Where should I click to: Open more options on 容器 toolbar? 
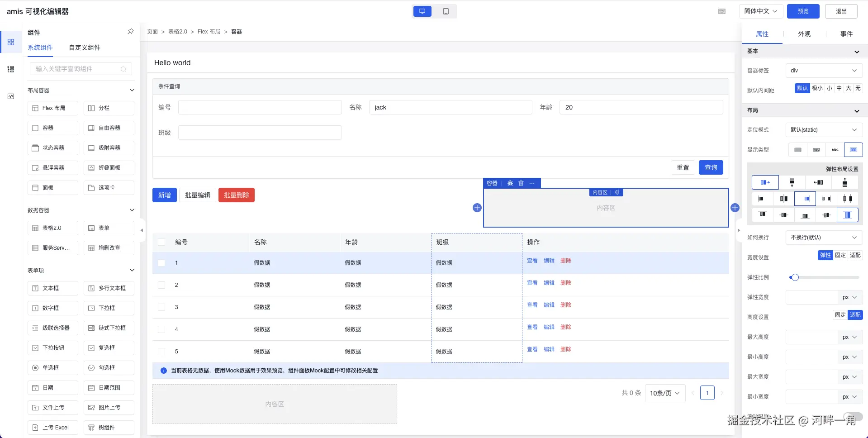(x=532, y=183)
